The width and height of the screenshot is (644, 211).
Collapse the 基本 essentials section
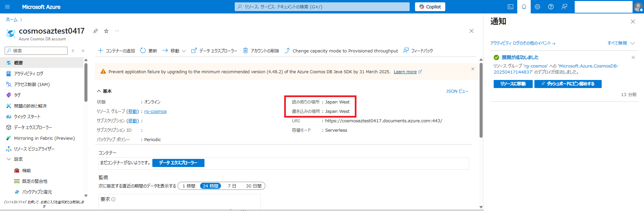(99, 91)
